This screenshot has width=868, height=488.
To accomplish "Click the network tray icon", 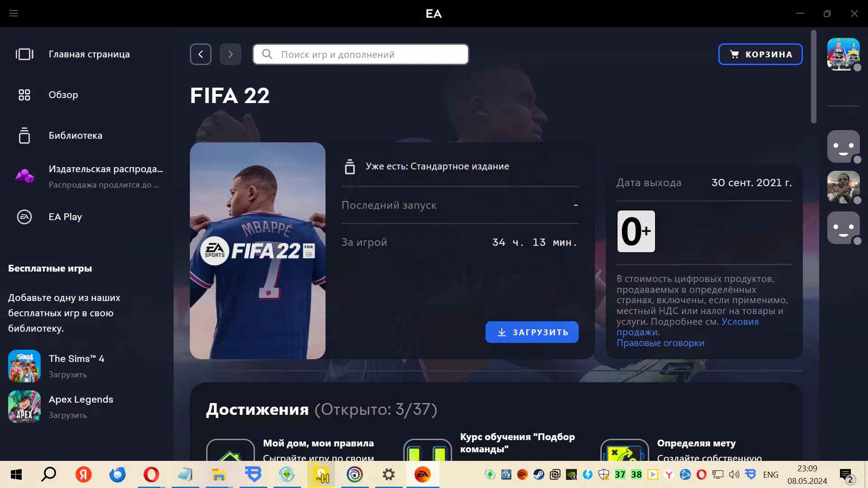I will pos(718,474).
